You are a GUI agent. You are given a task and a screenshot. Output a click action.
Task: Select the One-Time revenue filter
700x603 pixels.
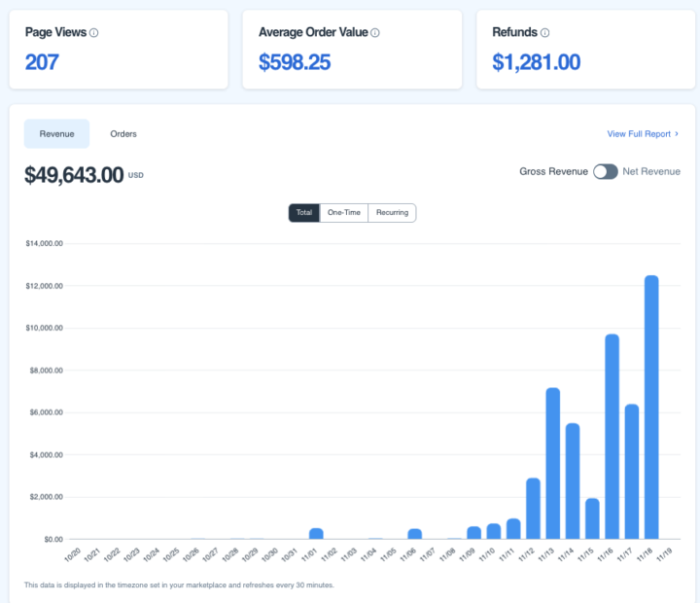(344, 213)
